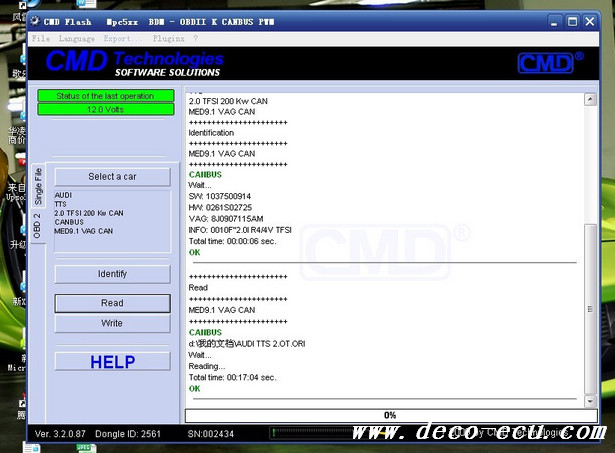This screenshot has height=453, width=615.
Task: Click the AUDI entry in selected car box
Action: [63, 195]
